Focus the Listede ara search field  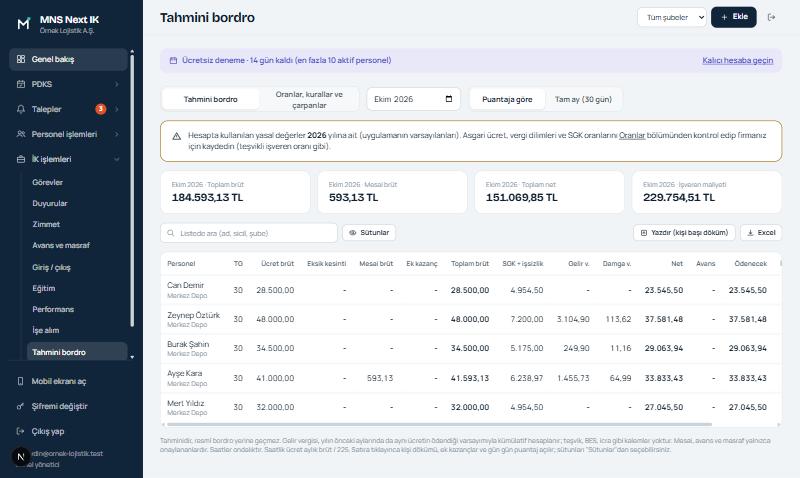point(249,233)
